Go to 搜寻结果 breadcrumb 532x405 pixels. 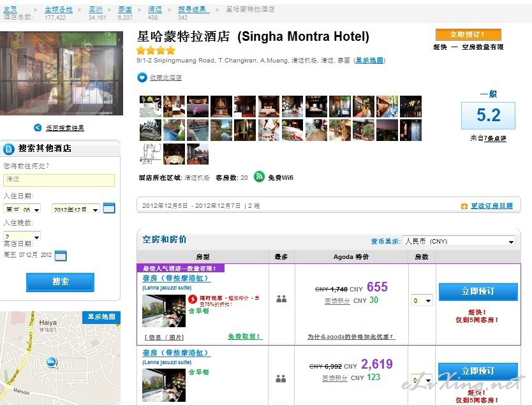[x=194, y=10]
